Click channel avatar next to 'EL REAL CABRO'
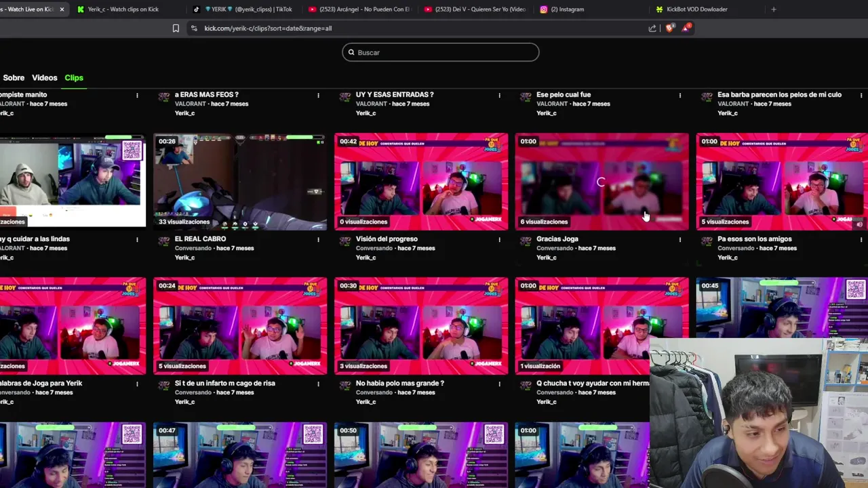 163,241
